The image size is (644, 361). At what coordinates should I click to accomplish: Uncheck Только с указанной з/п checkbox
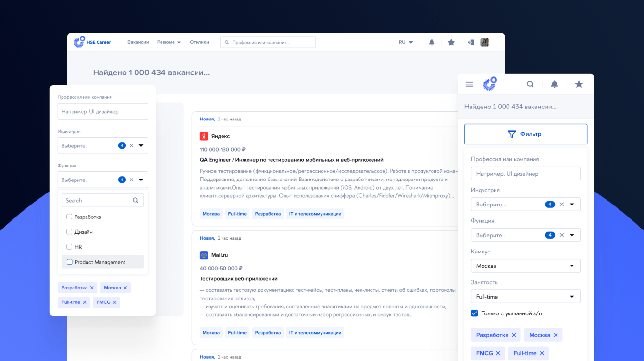[475, 313]
